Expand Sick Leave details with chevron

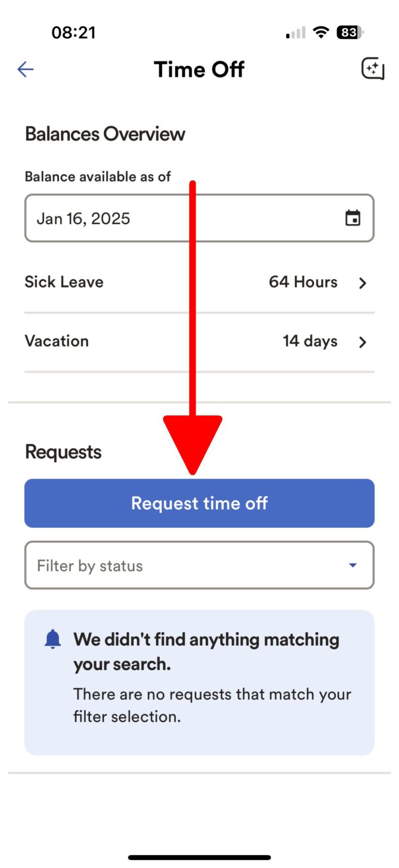pos(363,283)
